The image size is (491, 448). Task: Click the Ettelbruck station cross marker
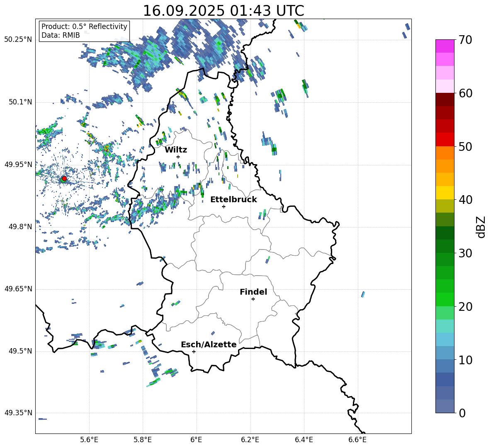pos(224,206)
